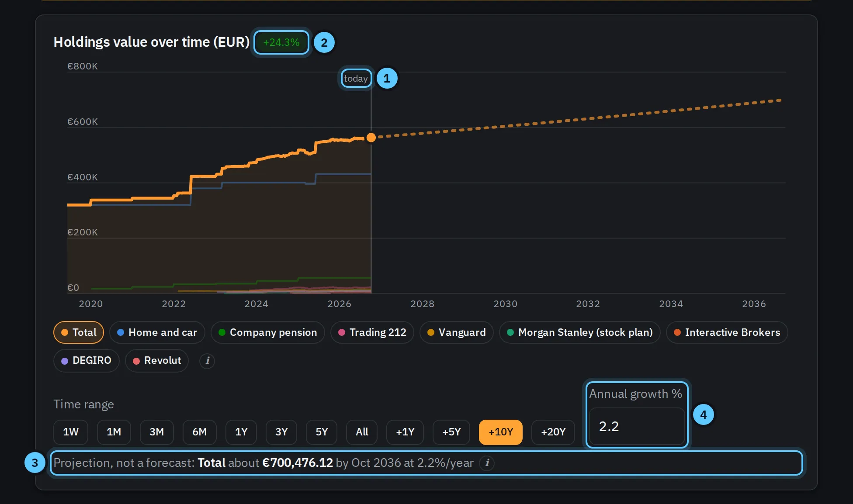Choose the +5Y projection range
Image resolution: width=853 pixels, height=504 pixels.
coord(451,432)
